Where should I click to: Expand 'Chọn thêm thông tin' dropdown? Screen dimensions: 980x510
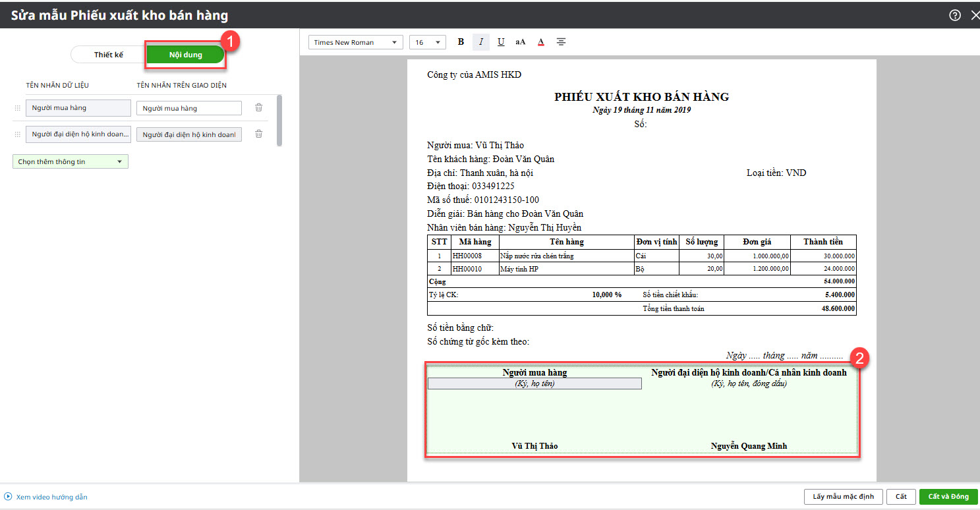point(71,161)
